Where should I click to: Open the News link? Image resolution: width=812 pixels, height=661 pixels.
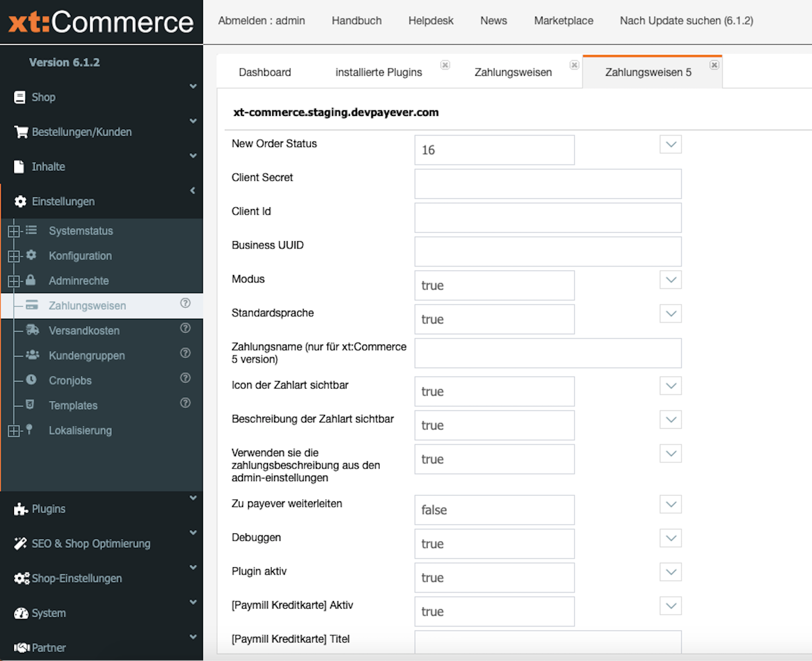pos(494,21)
